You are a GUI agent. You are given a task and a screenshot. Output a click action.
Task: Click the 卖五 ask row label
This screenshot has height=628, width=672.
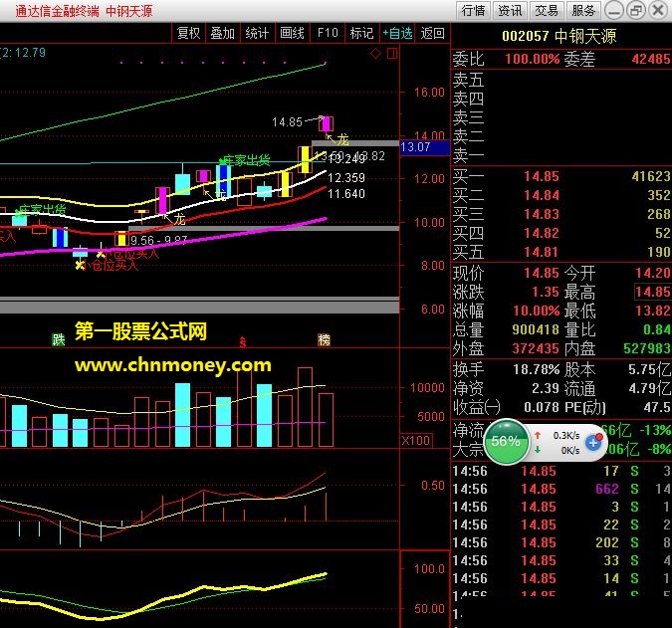[x=469, y=80]
